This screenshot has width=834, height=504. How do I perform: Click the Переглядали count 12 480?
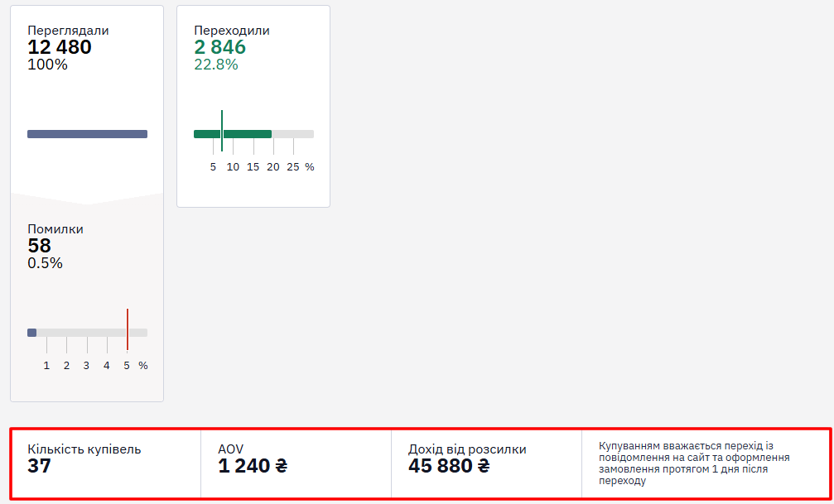click(x=60, y=47)
